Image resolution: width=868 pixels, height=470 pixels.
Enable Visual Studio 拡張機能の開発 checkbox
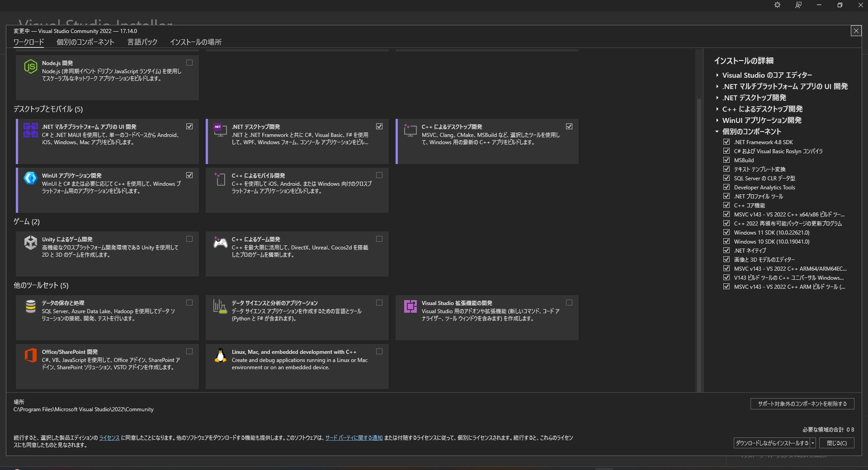(x=569, y=303)
